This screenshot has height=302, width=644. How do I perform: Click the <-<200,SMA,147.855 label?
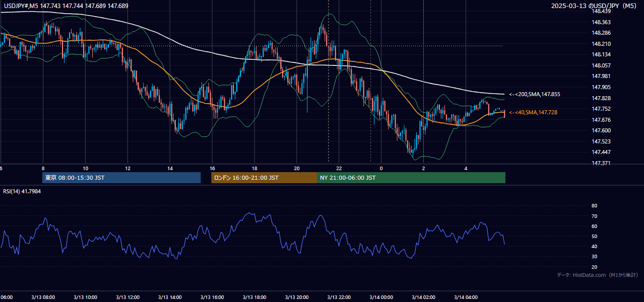535,94
